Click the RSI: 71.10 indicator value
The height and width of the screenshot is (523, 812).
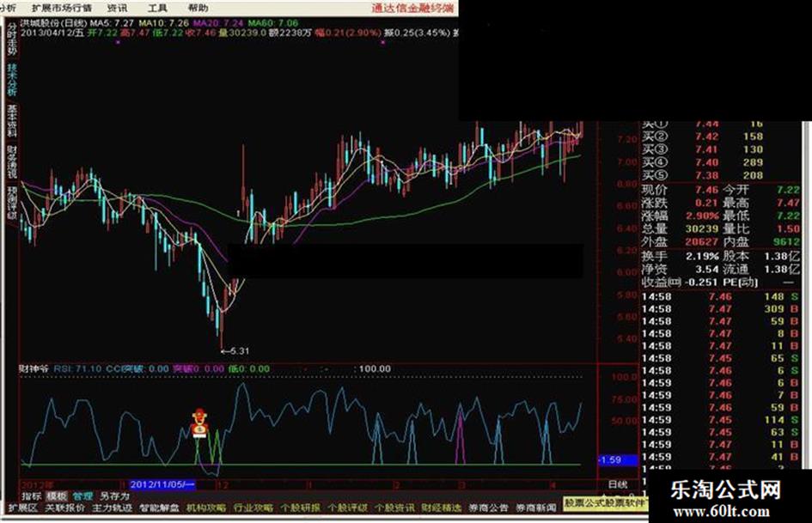[x=77, y=369]
